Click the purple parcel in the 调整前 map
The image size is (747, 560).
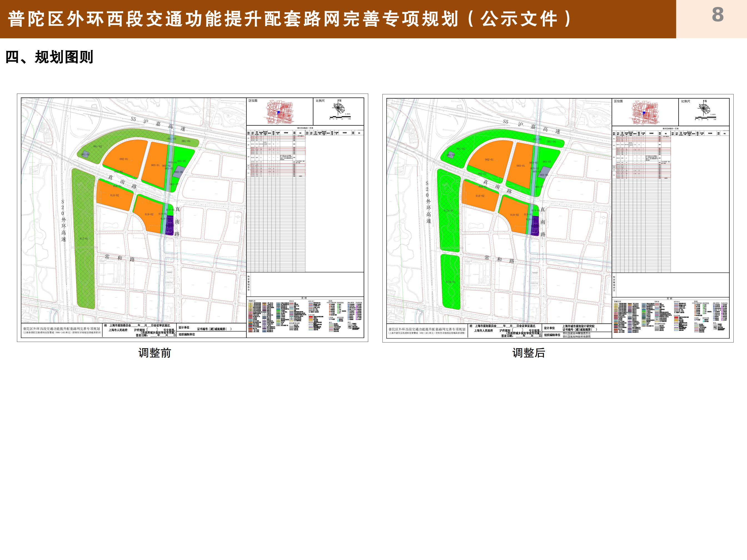click(170, 226)
